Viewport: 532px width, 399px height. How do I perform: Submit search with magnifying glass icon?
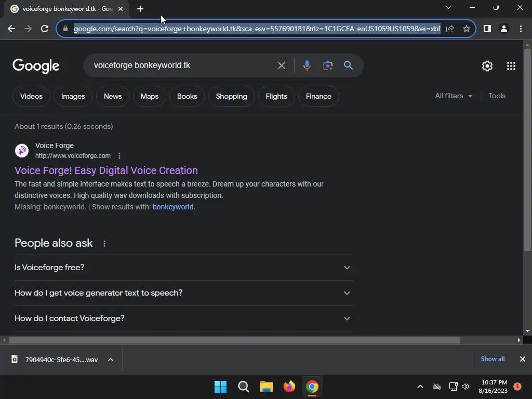348,65
